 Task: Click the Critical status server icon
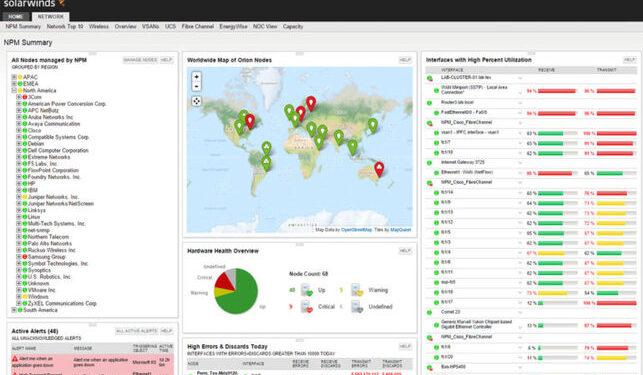[x=307, y=307]
